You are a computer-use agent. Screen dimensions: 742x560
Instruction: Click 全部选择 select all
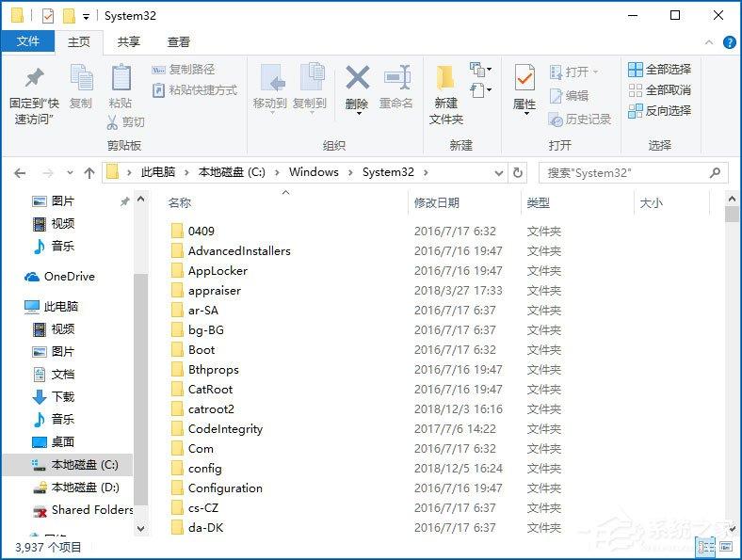660,70
